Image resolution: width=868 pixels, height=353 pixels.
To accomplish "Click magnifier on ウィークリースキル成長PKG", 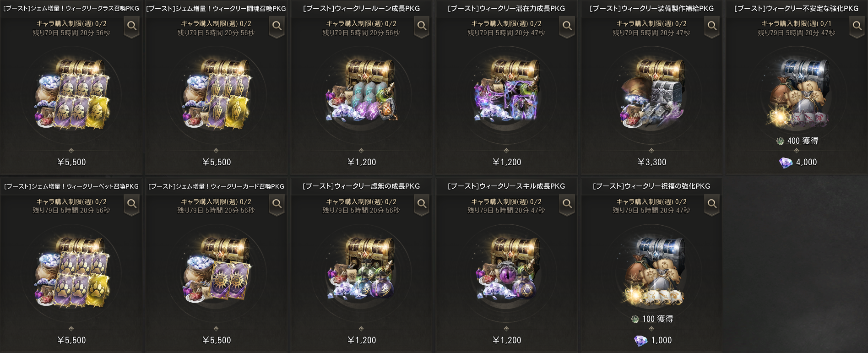I will click(x=567, y=204).
